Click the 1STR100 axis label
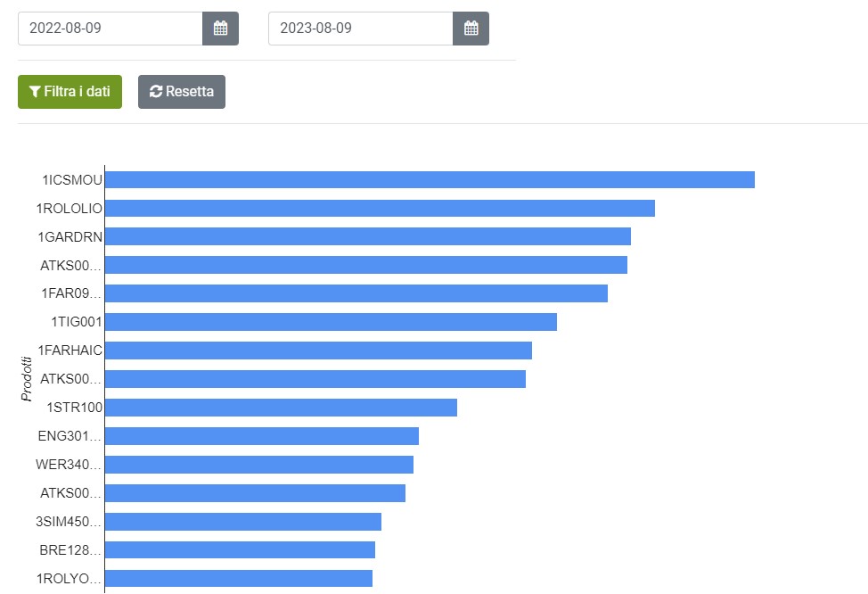This screenshot has width=868, height=594. pos(74,408)
